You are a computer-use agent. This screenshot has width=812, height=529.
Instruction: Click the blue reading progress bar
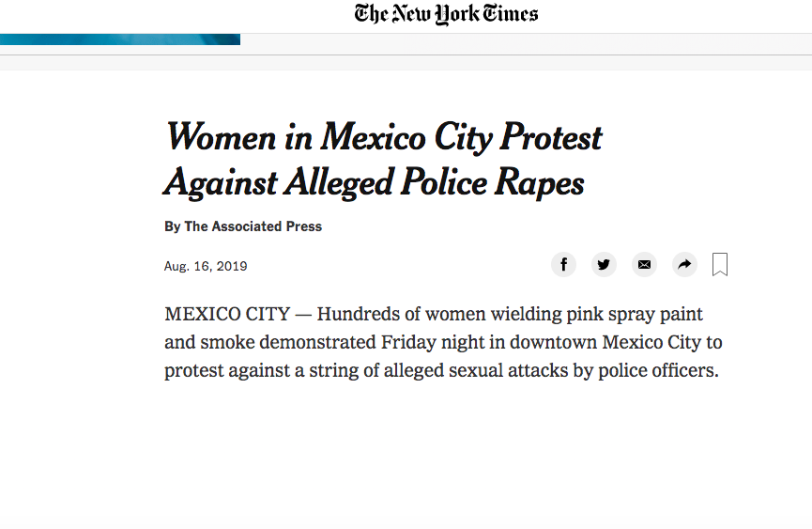pyautogui.click(x=120, y=39)
